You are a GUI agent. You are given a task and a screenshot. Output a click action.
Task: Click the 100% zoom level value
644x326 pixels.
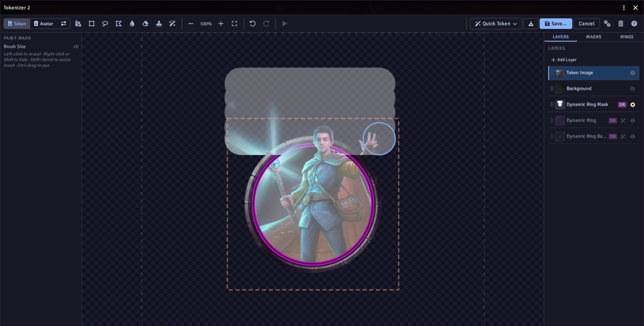pyautogui.click(x=206, y=24)
